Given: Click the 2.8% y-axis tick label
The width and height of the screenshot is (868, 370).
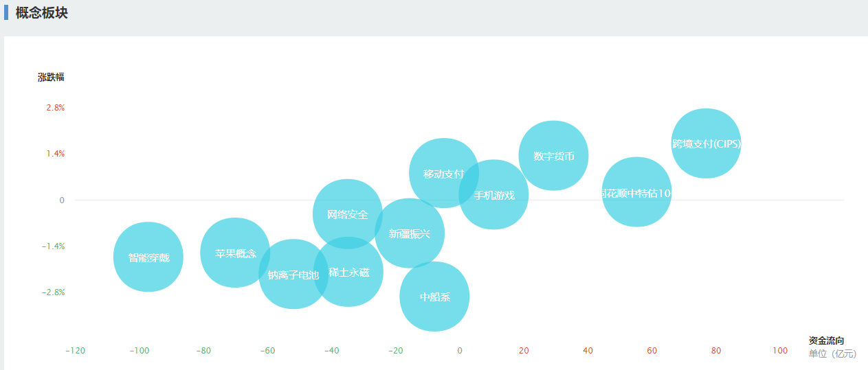Looking at the screenshot, I should tap(56, 108).
